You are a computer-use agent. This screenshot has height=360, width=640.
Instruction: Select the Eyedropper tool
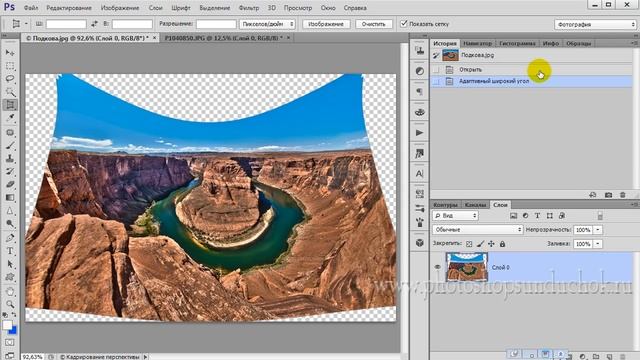point(10,118)
